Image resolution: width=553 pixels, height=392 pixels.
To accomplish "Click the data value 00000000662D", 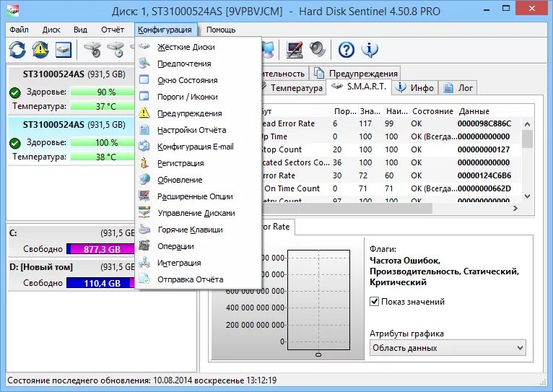I will click(x=484, y=188).
